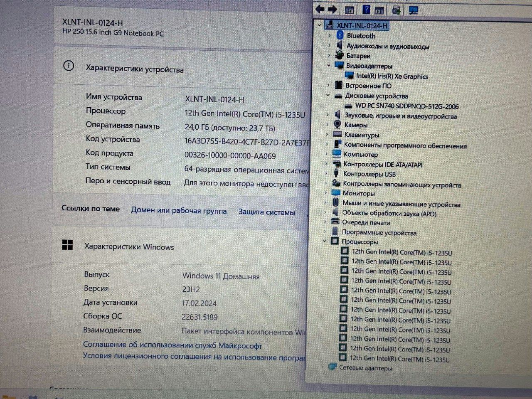Click the Видеоадаптеры display icon
Viewport: 532px width, 399px height.
point(339,65)
